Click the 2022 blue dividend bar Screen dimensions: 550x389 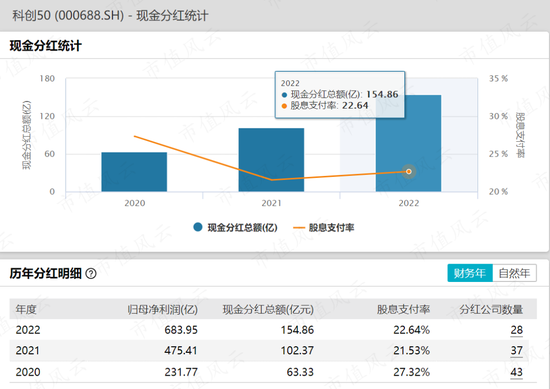[408, 143]
